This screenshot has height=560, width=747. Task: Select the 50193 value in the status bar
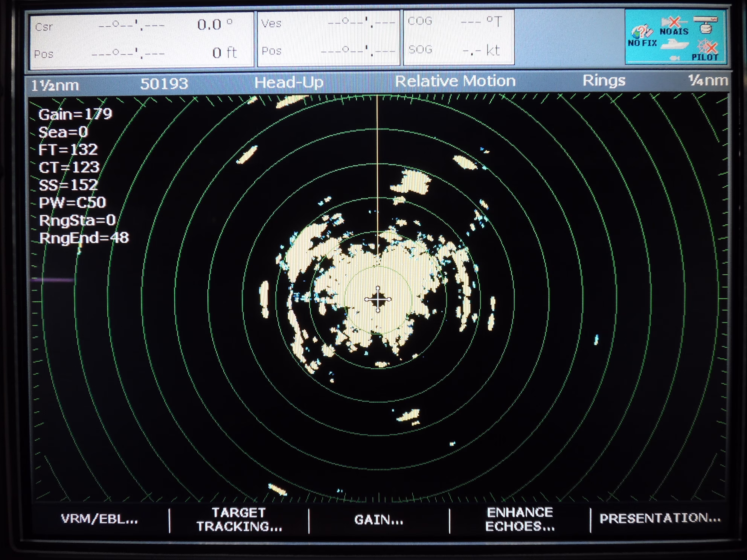[x=164, y=84]
